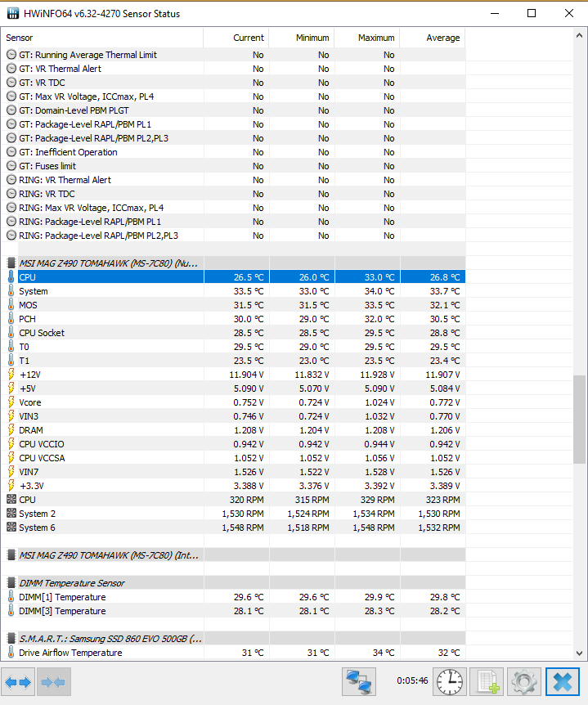Image resolution: width=588 pixels, height=705 pixels.
Task: Click the 0:05:46 elapsed time display
Action: tap(412, 680)
